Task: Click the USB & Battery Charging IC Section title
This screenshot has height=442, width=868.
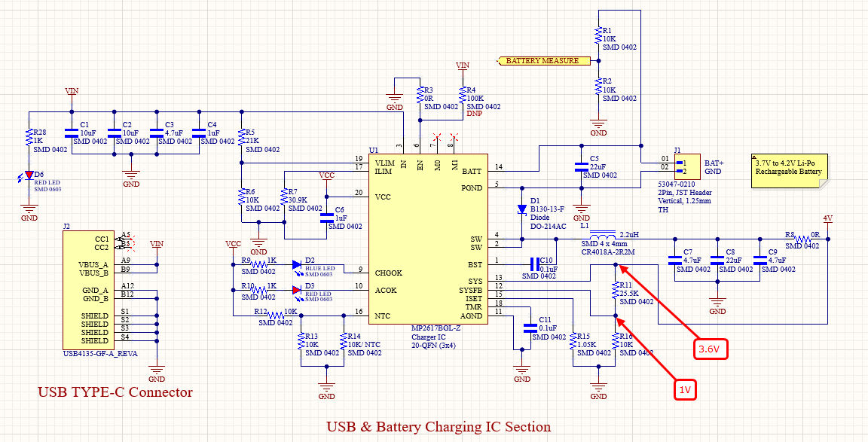Action: [x=438, y=427]
